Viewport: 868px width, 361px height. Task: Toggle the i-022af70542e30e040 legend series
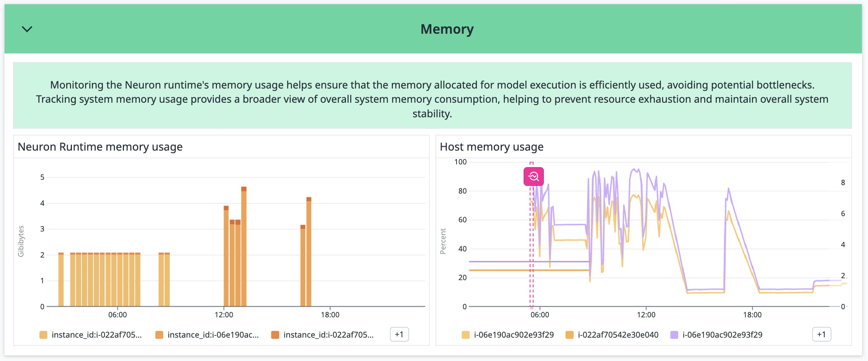pos(618,335)
